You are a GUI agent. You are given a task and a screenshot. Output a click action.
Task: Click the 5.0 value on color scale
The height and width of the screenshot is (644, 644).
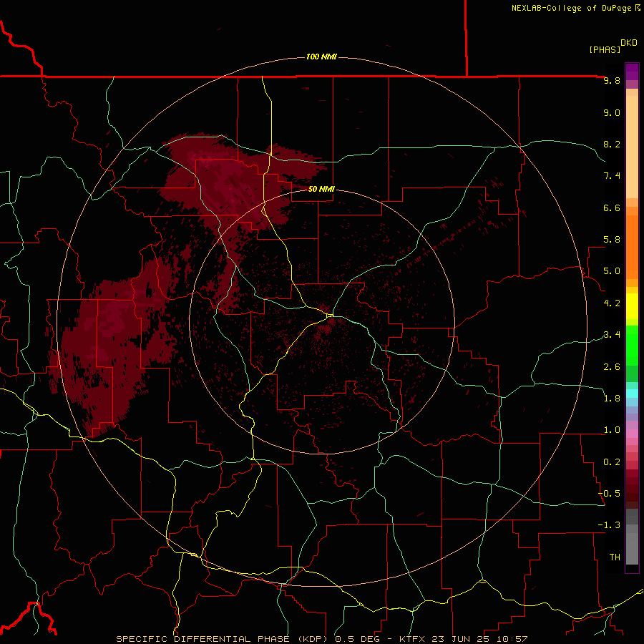612,271
